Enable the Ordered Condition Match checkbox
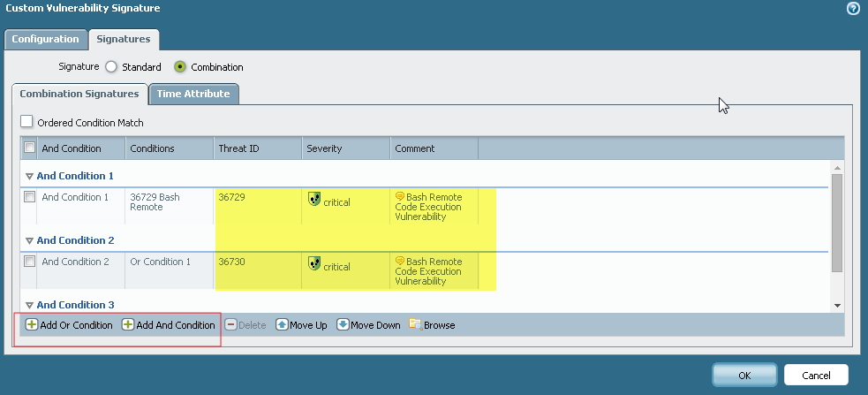Screen dimensions: 868x395 pos(26,122)
